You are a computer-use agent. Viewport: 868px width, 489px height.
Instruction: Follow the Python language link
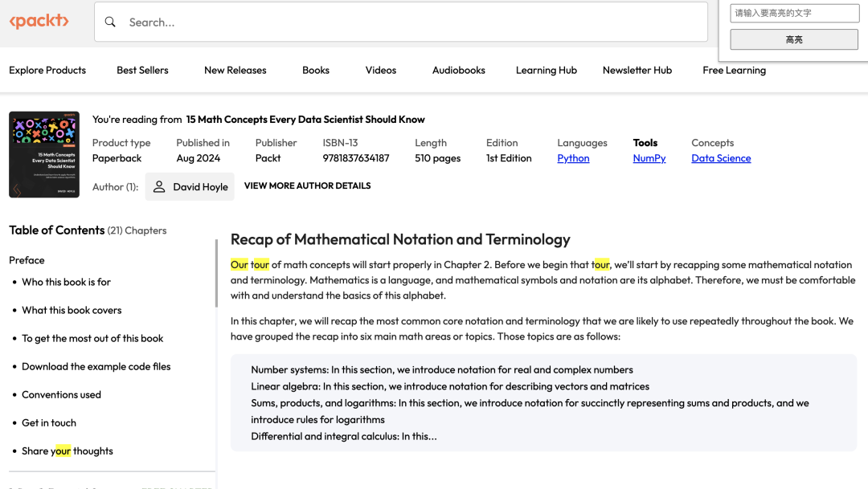coord(573,158)
